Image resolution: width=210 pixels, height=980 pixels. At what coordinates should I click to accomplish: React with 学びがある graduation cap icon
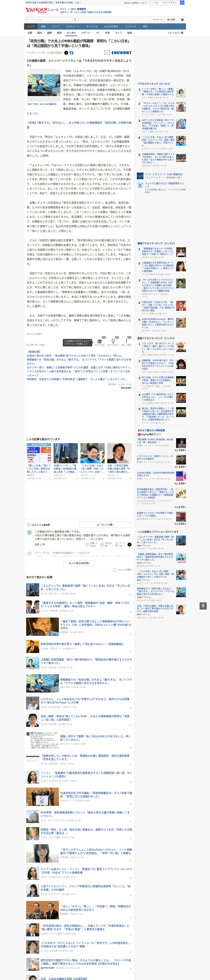(100, 342)
